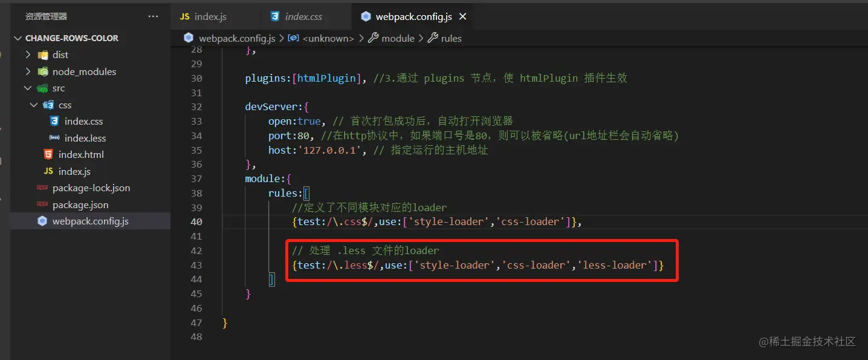Screen dimensions: 868x360
Task: Click the wrench icon beside rules breadcrumb
Action: pyautogui.click(x=433, y=38)
